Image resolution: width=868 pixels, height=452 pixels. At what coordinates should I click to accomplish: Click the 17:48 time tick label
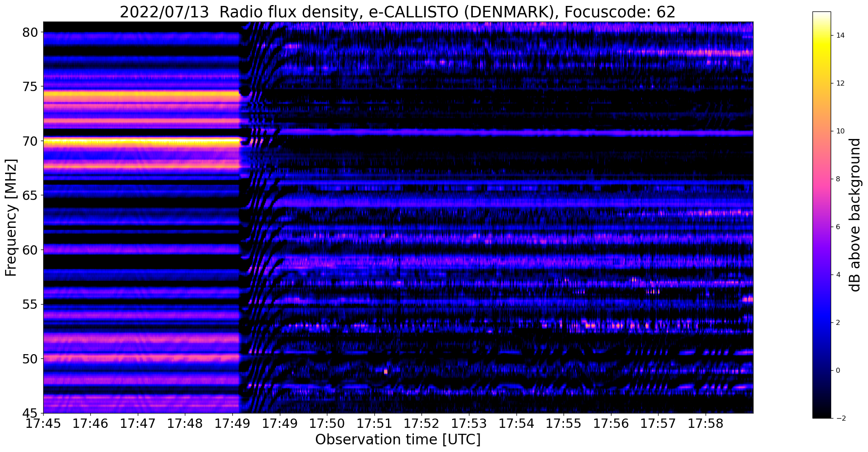point(185,423)
